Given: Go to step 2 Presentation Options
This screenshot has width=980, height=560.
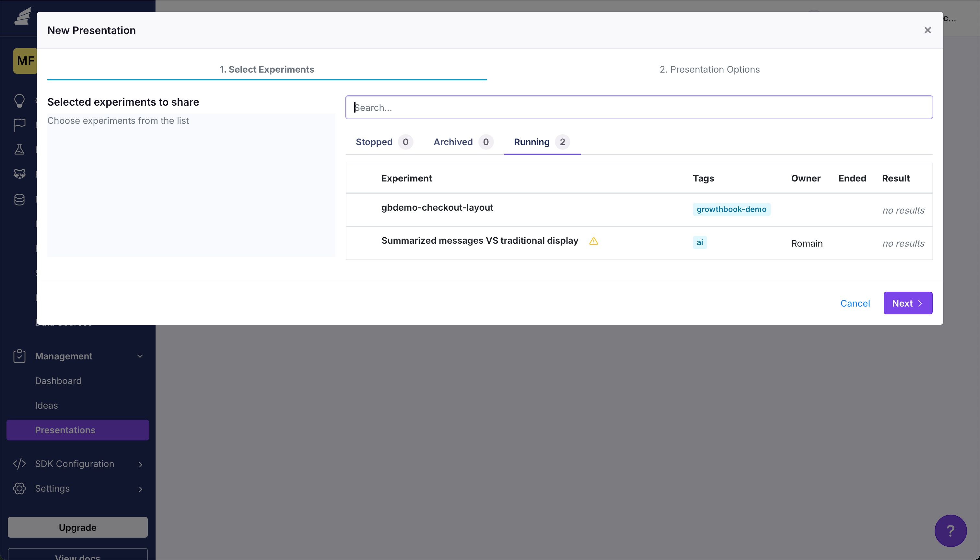Looking at the screenshot, I should [709, 69].
